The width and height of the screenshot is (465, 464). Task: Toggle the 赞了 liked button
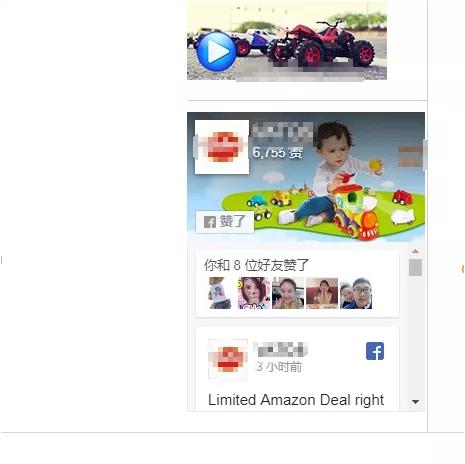(x=225, y=222)
